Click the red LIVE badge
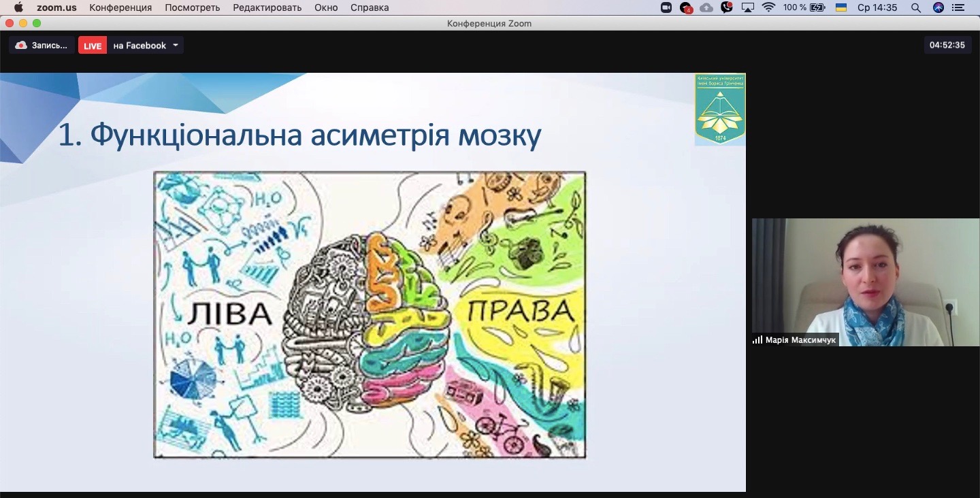The image size is (980, 498). point(93,46)
